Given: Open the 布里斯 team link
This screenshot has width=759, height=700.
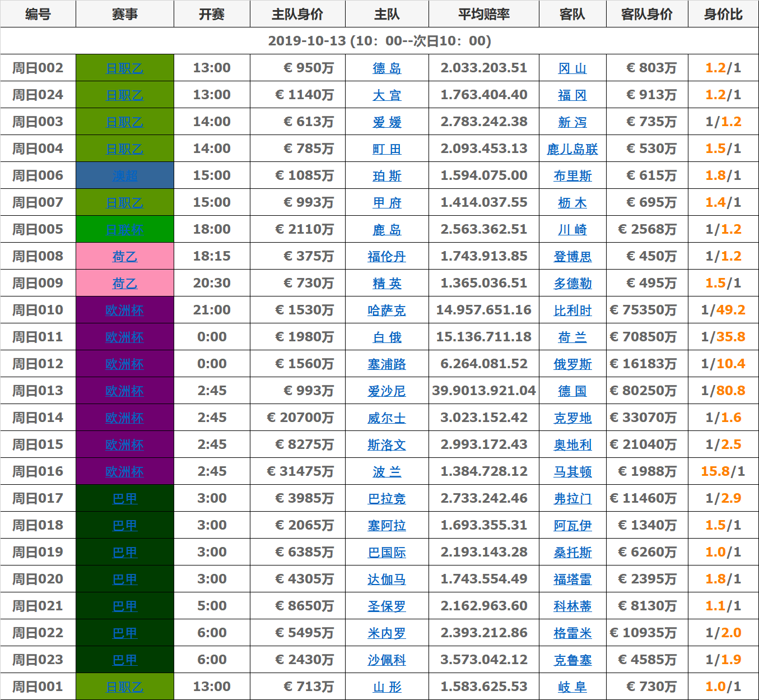Looking at the screenshot, I should point(572,176).
